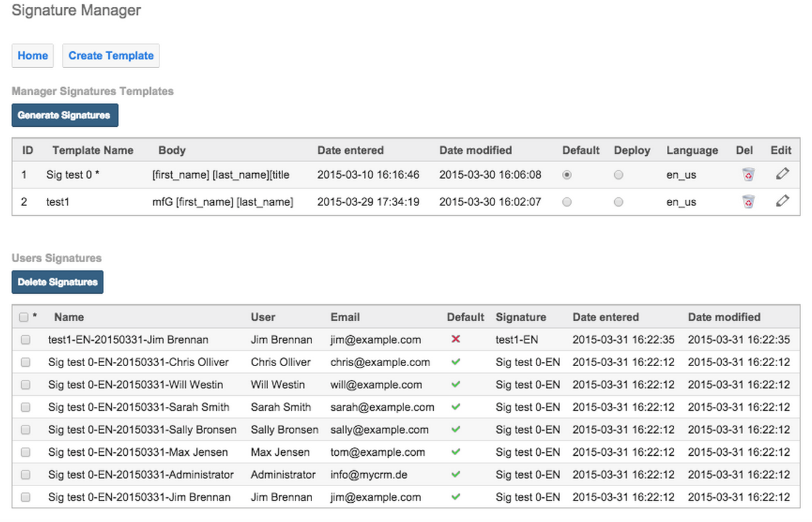This screenshot has width=812, height=522.
Task: Click template name 'test1'
Action: click(x=57, y=202)
